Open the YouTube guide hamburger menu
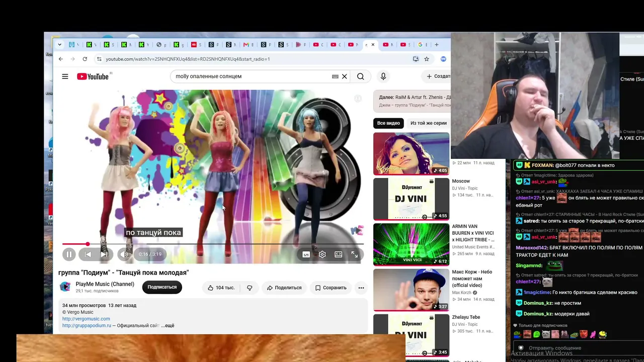This screenshot has height=362, width=644. coord(65,76)
